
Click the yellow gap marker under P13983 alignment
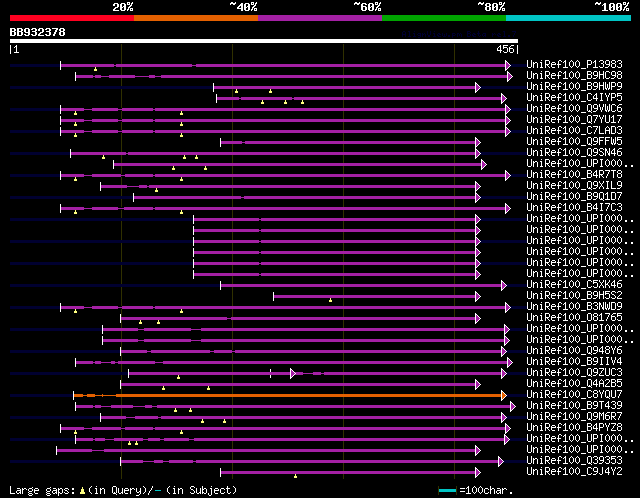coord(96,69)
